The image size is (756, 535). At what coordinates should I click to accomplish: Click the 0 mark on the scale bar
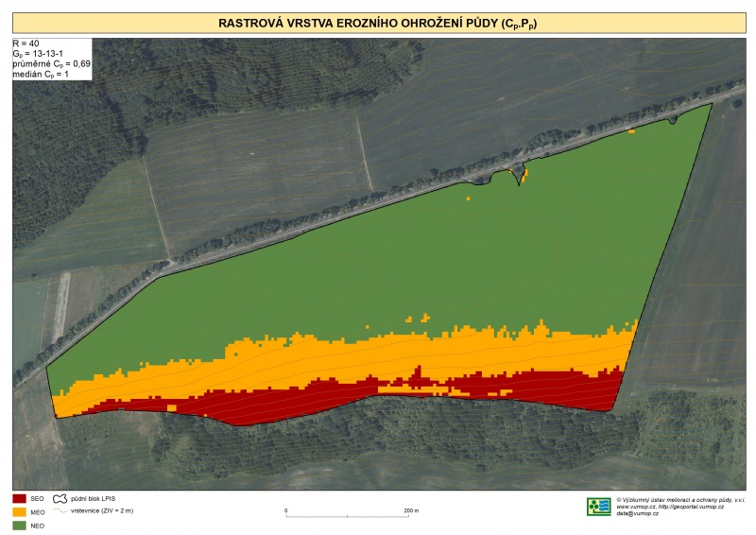[x=286, y=510]
